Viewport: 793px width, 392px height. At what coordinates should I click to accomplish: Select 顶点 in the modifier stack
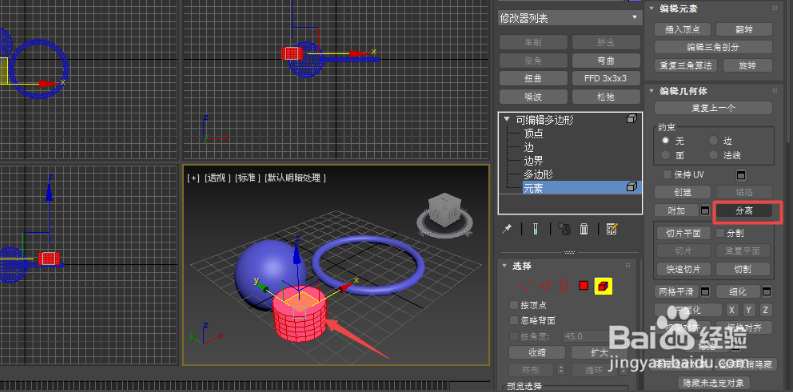(x=534, y=133)
